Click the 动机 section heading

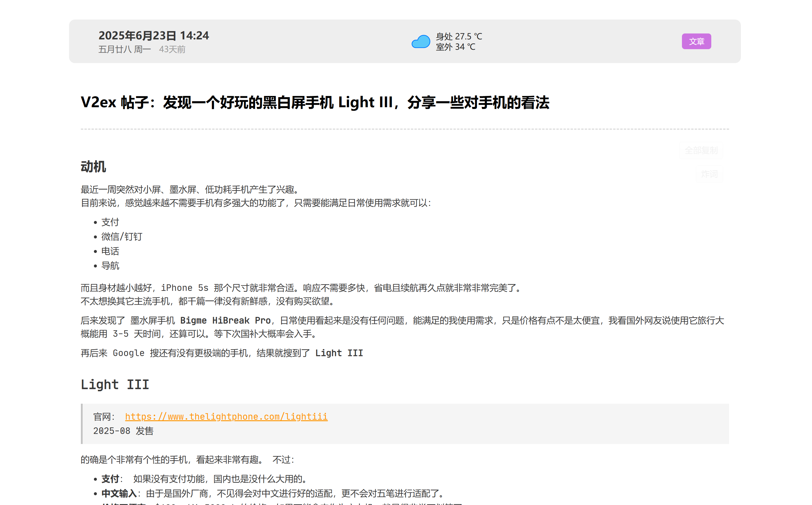(93, 167)
